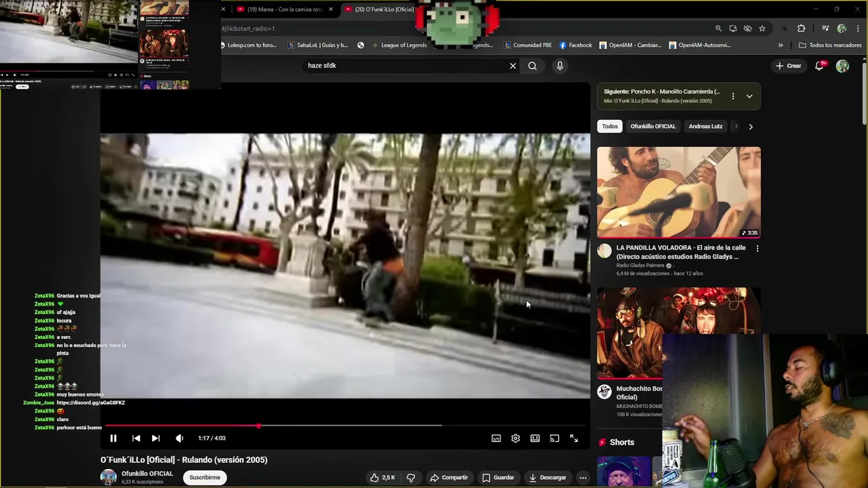Show the hidden bookmarks overflow
868x488 pixels.
coord(781,45)
